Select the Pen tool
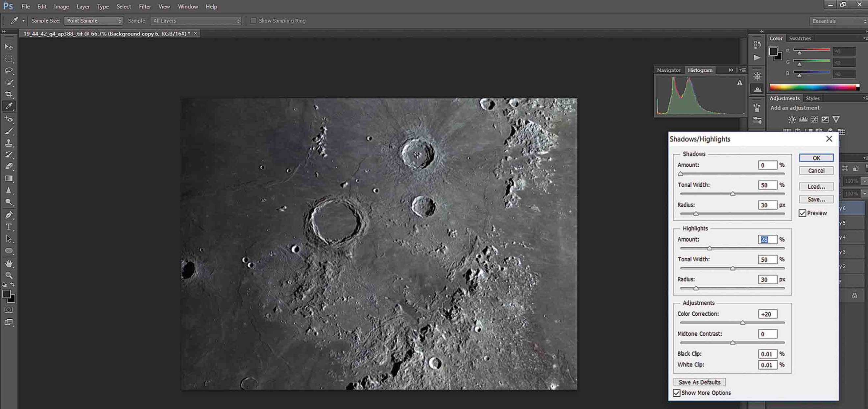 tap(9, 215)
